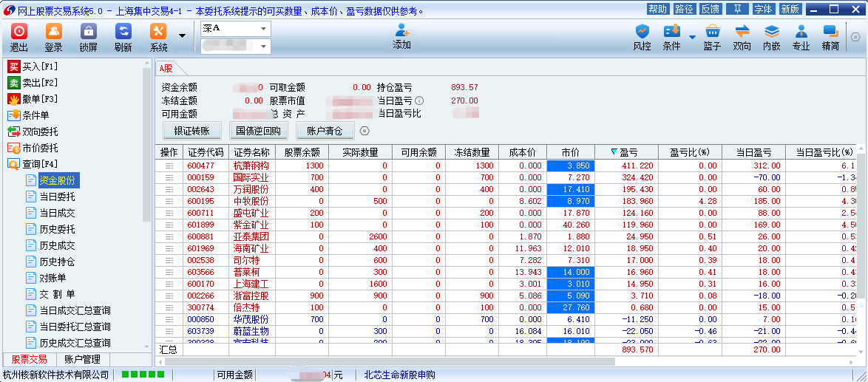Open 当日委托 in the query tree
Image resolution: width=868 pixels, height=382 pixels.
pos(57,197)
